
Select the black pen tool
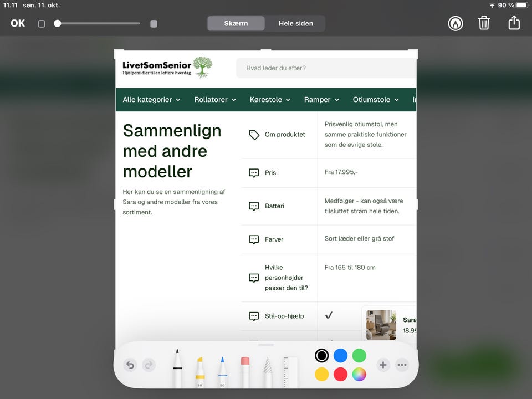click(177, 368)
